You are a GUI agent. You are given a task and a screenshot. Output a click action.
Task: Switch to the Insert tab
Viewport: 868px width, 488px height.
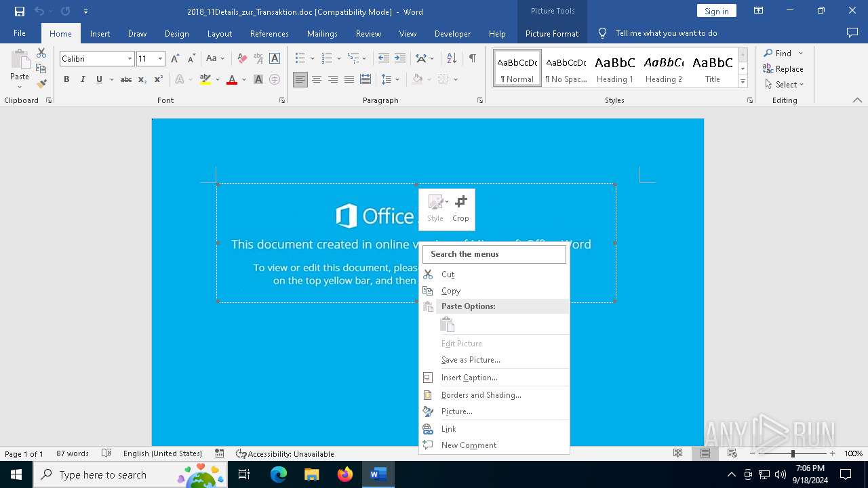pos(100,33)
